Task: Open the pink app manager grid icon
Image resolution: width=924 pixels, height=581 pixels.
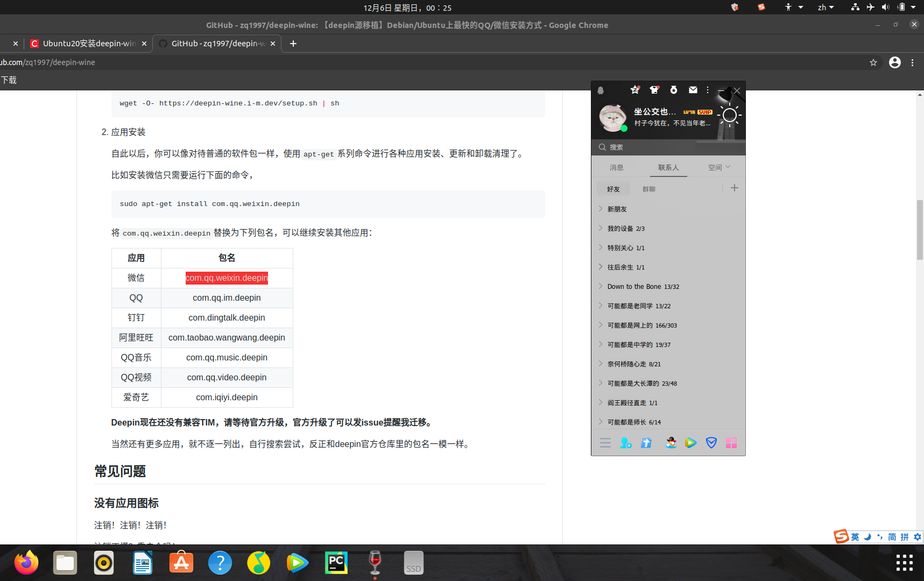Action: click(x=731, y=443)
